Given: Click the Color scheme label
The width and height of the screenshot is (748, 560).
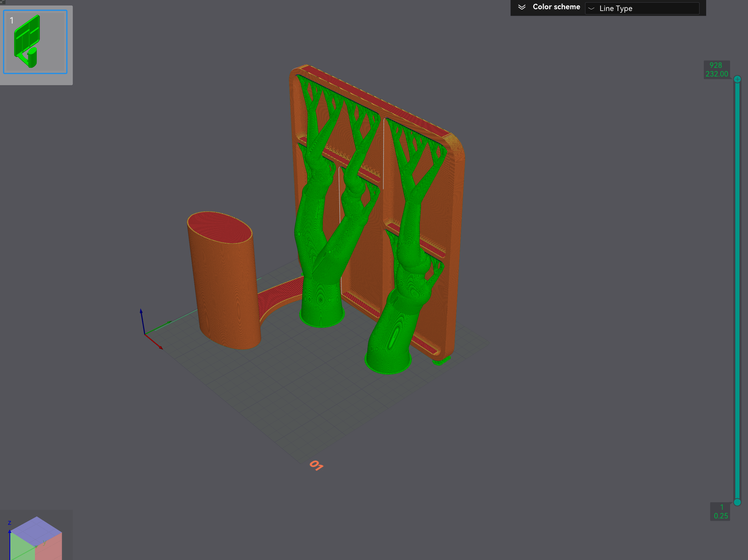Looking at the screenshot, I should pos(556,7).
